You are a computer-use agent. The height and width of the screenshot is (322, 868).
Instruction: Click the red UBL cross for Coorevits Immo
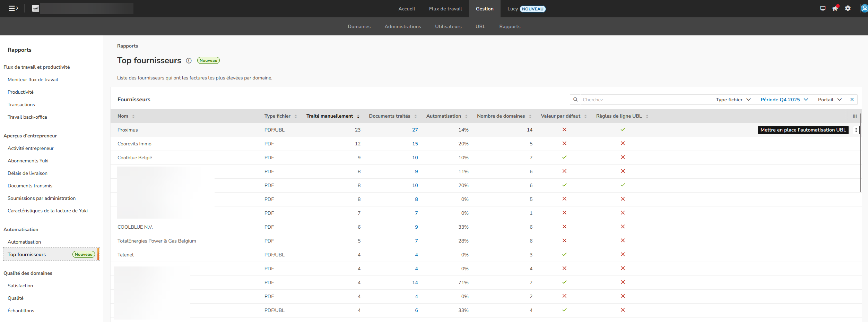[x=623, y=143]
